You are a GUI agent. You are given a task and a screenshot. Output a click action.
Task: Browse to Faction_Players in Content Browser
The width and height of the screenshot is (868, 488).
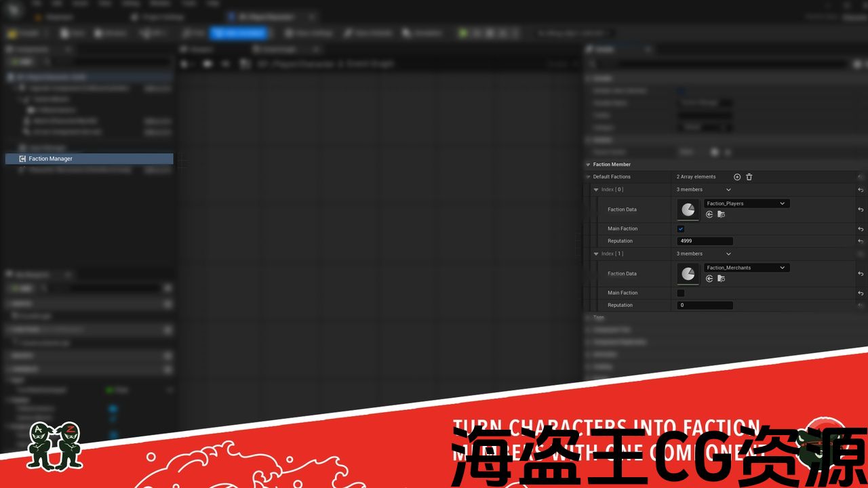pyautogui.click(x=721, y=214)
